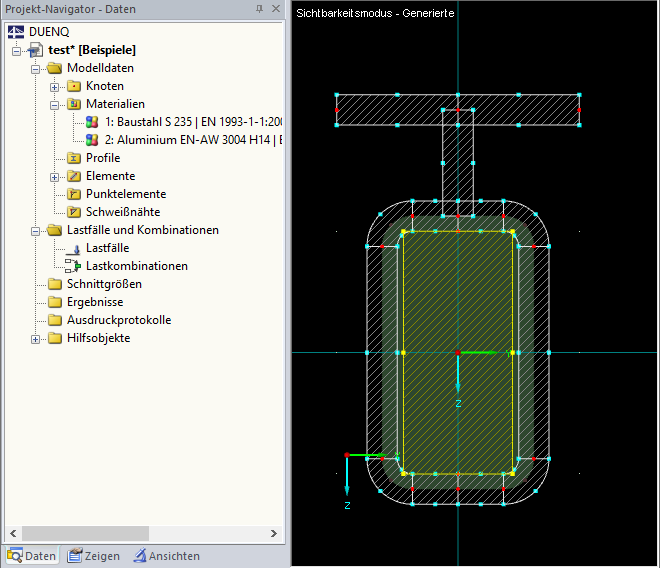Select the Knoten folder icon
Screen dimensions: 660x568
click(x=74, y=86)
